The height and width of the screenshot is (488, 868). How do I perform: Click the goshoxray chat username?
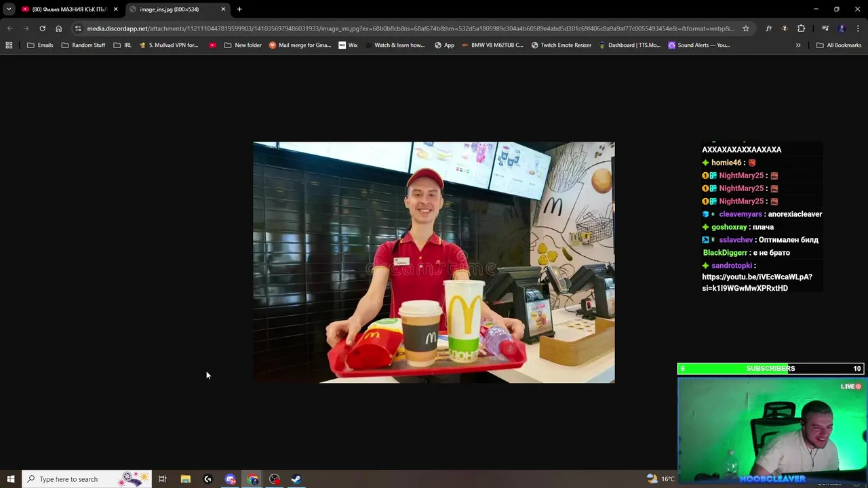pos(729,227)
